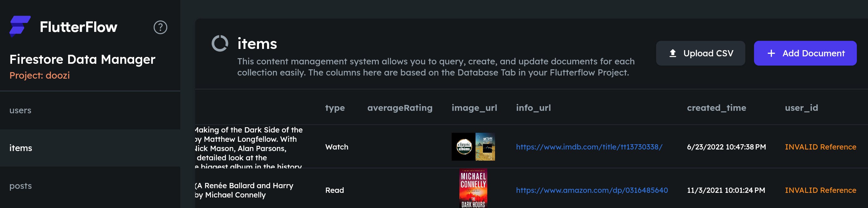Click the Dark Hours book cover thumbnail
This screenshot has height=208, width=868.
point(473,188)
